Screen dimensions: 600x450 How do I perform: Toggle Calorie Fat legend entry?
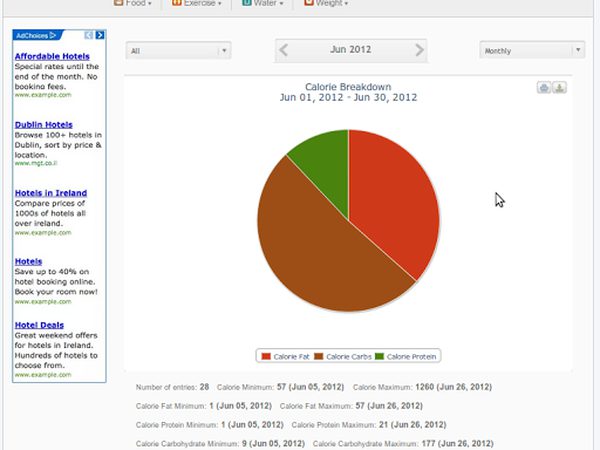[285, 357]
